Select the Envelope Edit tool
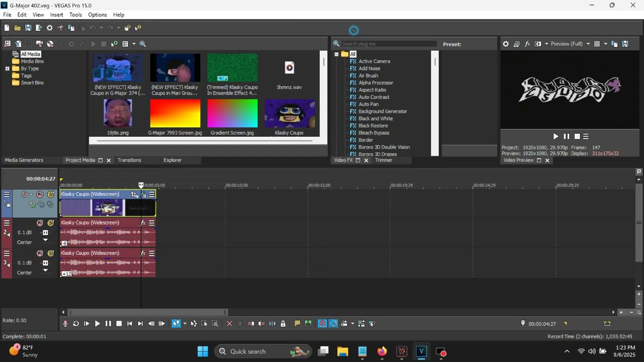The height and width of the screenshot is (362, 644). [194, 324]
